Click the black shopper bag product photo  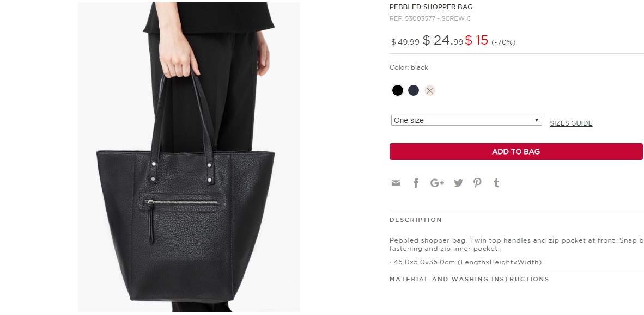[189, 157]
